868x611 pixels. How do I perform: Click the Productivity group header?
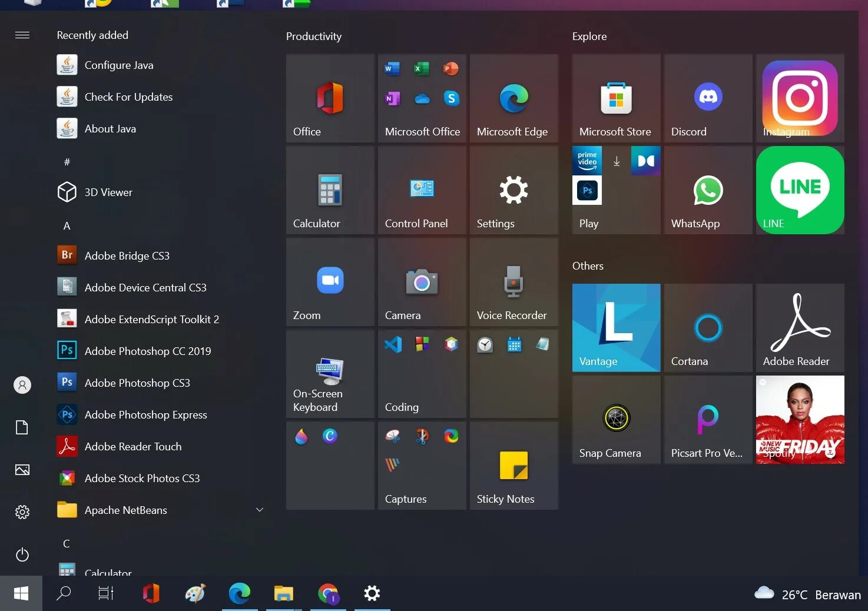coord(314,36)
